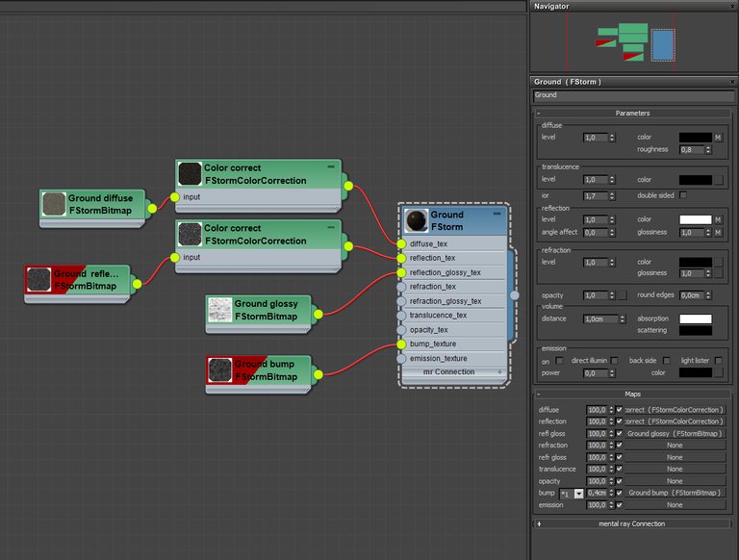This screenshot has height=560, width=739.
Task: Click the Ground bump node preview icon
Action: pyautogui.click(x=220, y=369)
